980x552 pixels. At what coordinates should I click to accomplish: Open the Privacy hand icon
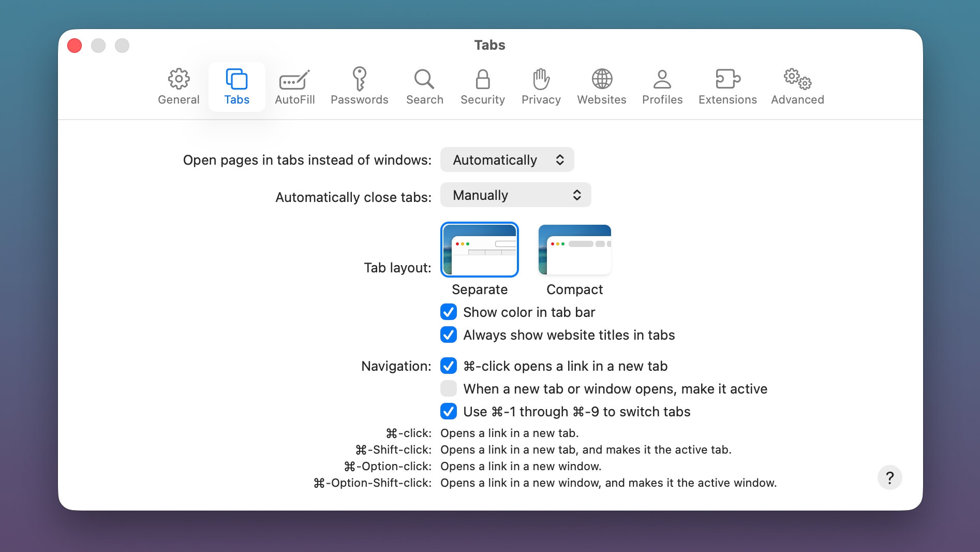(x=540, y=86)
